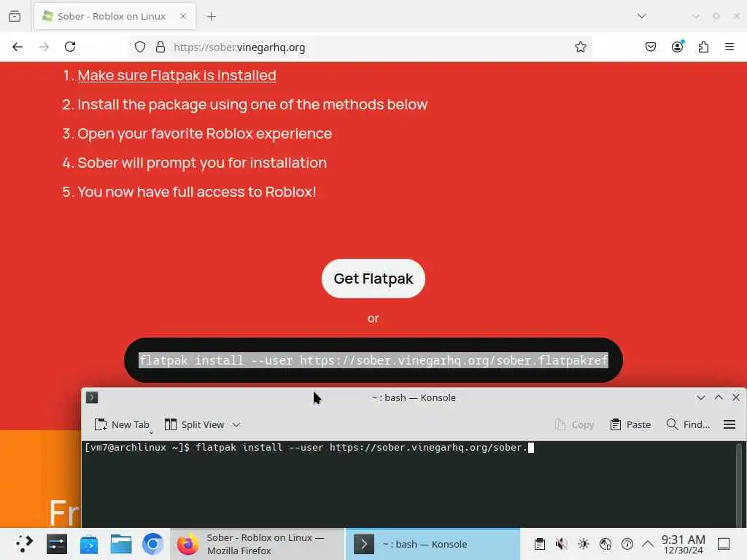Bookmark this page with the star

point(580,47)
